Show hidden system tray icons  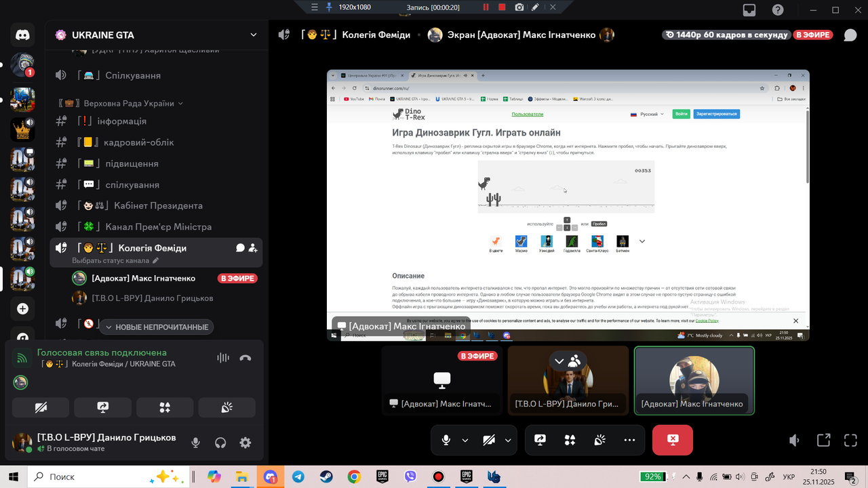(x=686, y=477)
